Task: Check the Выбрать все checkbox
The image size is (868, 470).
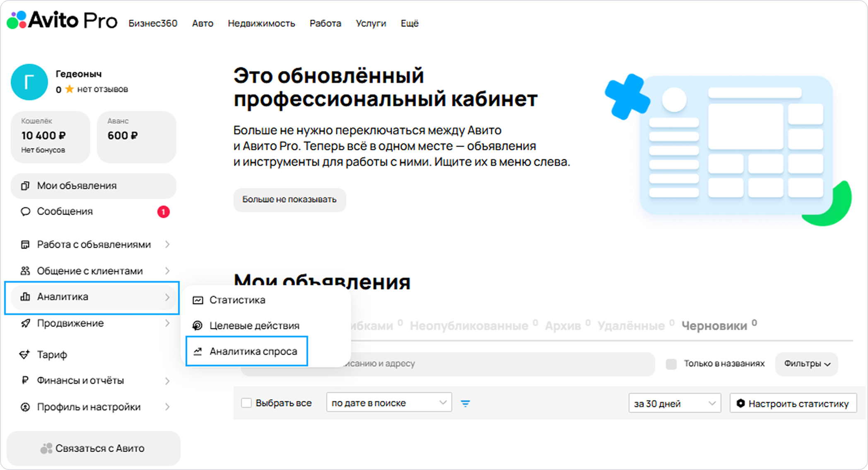Action: 246,403
